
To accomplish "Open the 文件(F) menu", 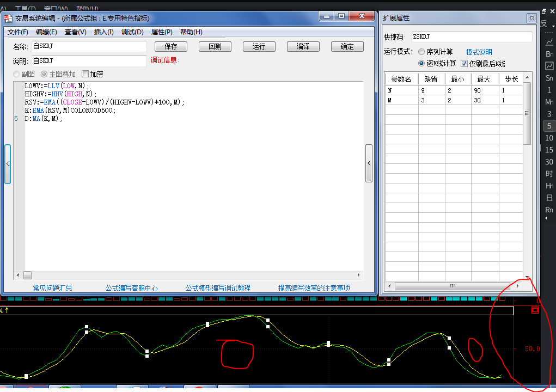I will coord(18,32).
